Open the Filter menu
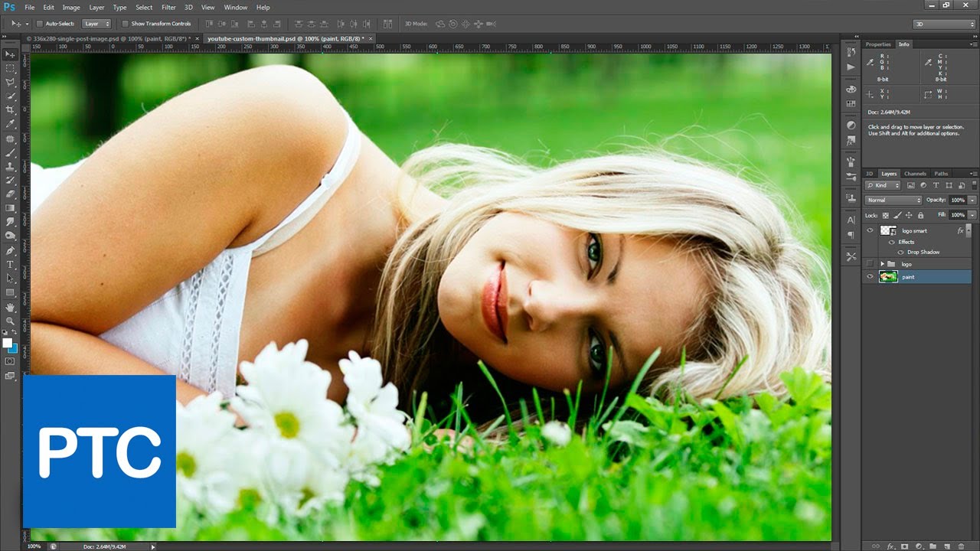 [168, 7]
